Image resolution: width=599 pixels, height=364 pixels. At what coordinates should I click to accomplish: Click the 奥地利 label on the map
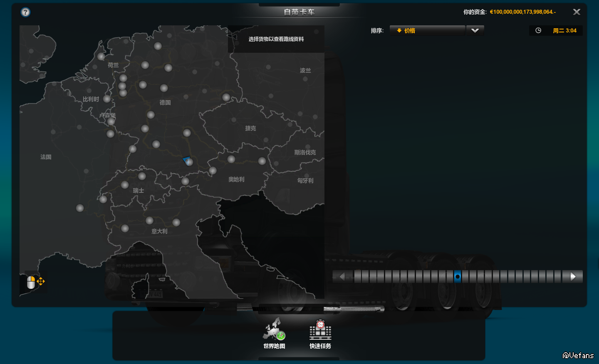(x=236, y=180)
